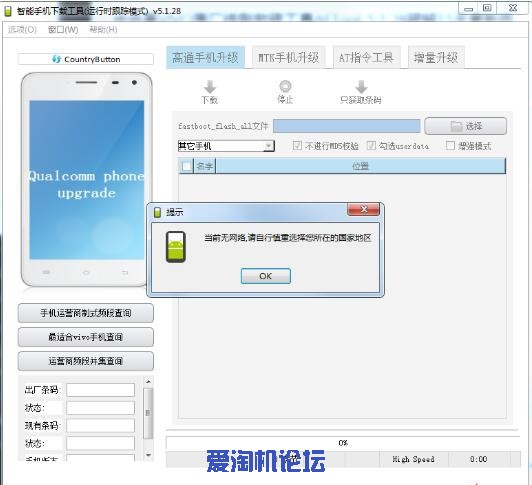Click the barcode panel scrollbar thumb
Image resolution: width=532 pixels, height=485 pixels.
(148, 413)
